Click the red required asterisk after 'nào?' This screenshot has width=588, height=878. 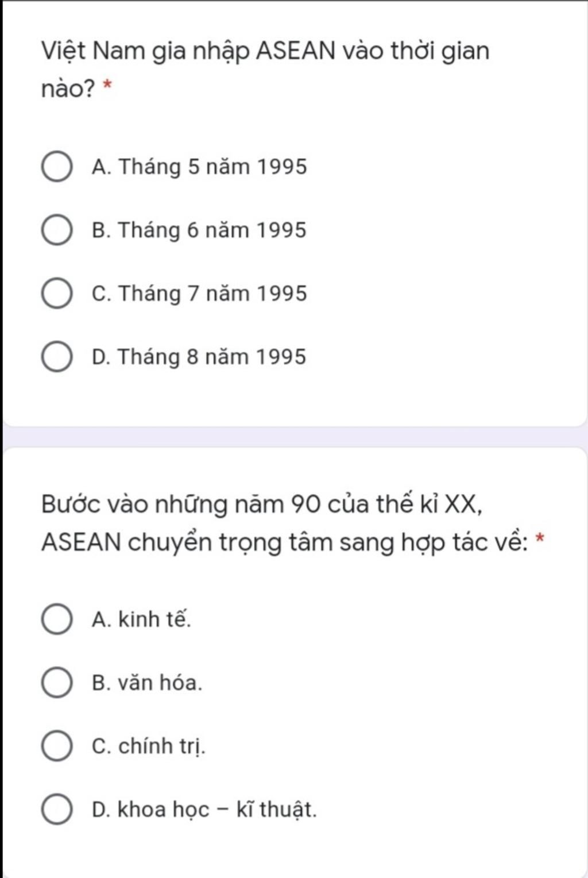pos(107,86)
